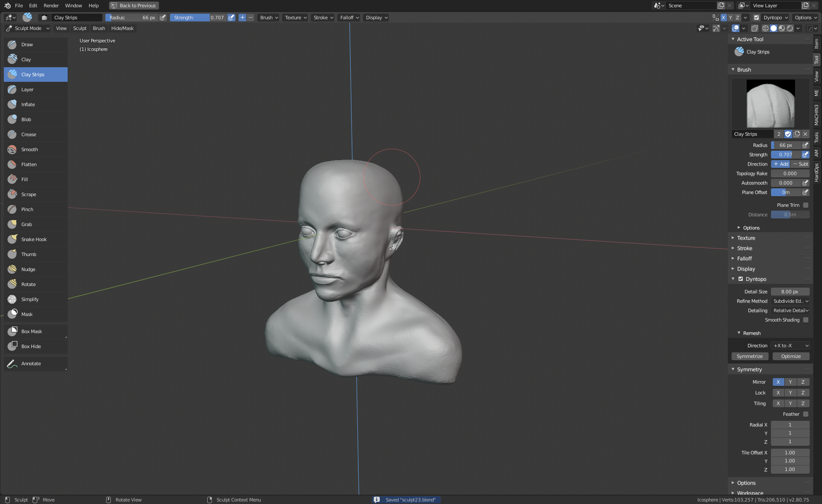822x504 pixels.
Task: Disable the Dyntopo panel checkbox
Action: tap(741, 279)
